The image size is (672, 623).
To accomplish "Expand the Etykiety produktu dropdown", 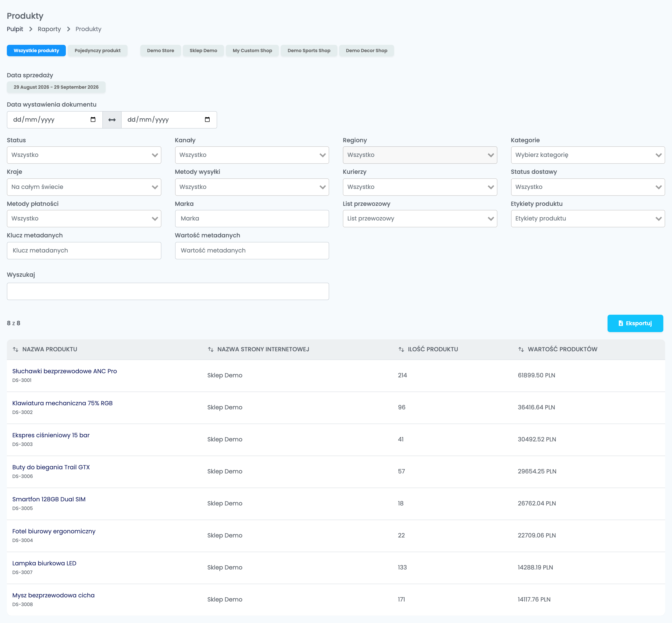I will (588, 219).
